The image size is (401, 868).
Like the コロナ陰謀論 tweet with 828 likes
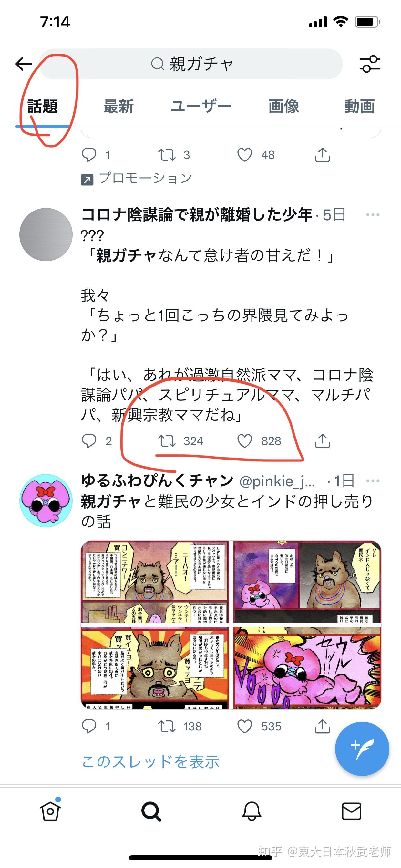[245, 441]
